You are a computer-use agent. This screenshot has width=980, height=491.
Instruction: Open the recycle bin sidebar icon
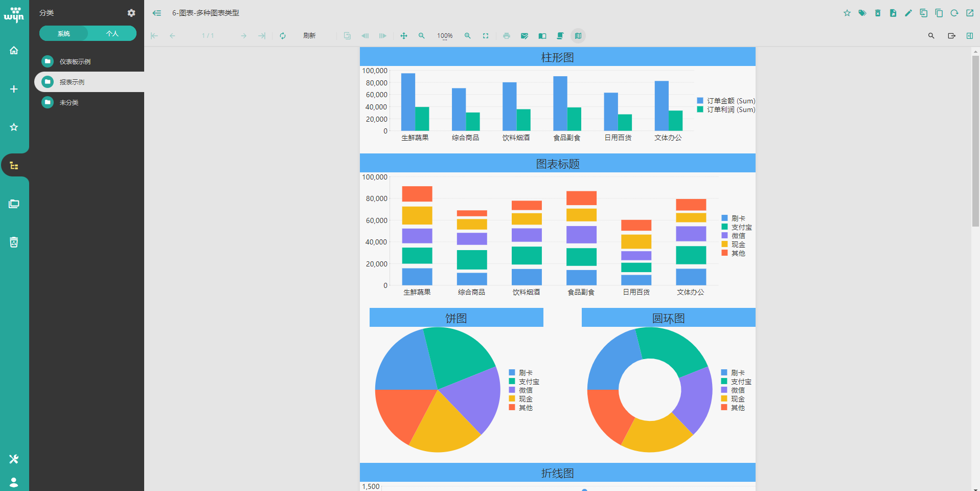[14, 242]
